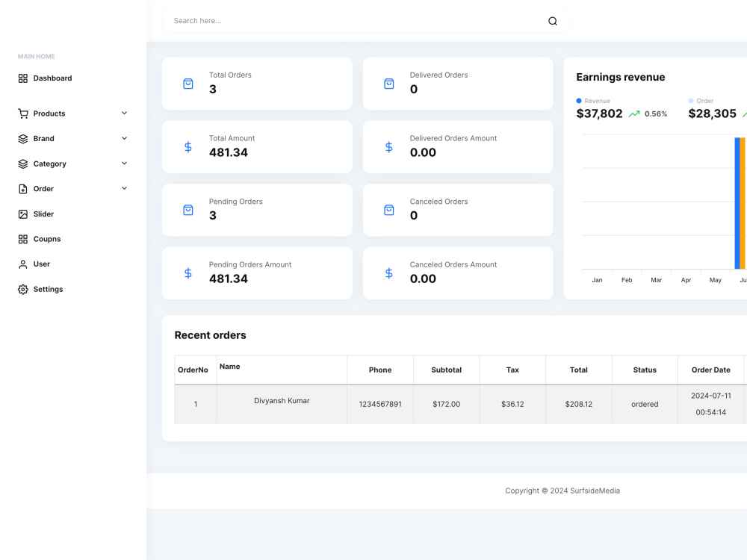Screen dimensions: 747x560
Task: Click the Total Amount 481.34 value
Action: (228, 152)
